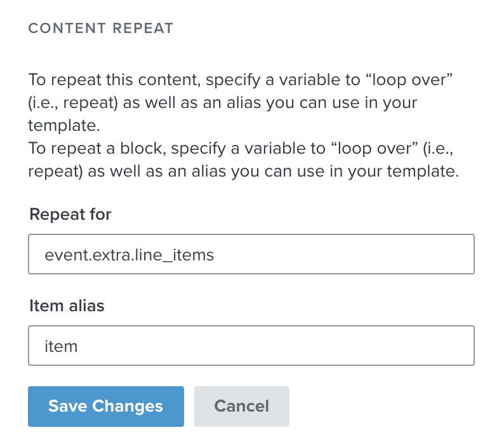Click the word "Changes" on the blue button
Screen dimensions: 504x437
[x=127, y=407]
